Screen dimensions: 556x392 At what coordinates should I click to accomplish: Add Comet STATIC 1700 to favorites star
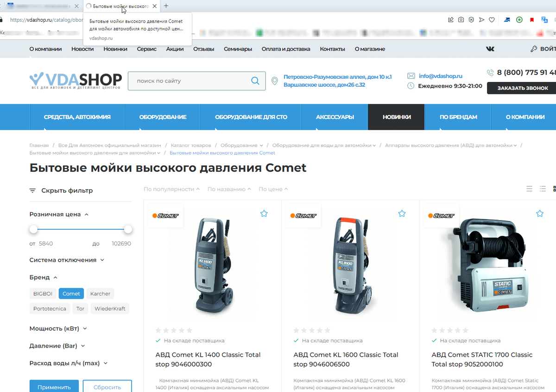click(540, 214)
